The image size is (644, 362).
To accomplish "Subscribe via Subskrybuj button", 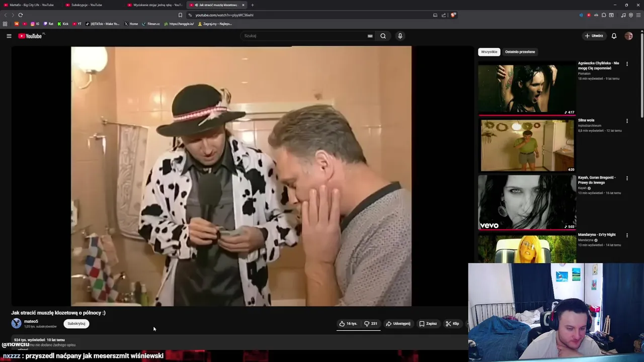I will pos(76,324).
